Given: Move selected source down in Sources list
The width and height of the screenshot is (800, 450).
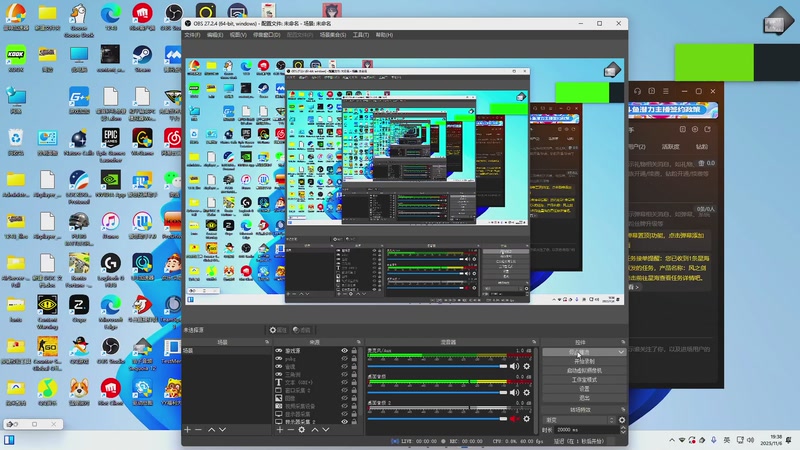Looking at the screenshot, I should click(x=326, y=430).
